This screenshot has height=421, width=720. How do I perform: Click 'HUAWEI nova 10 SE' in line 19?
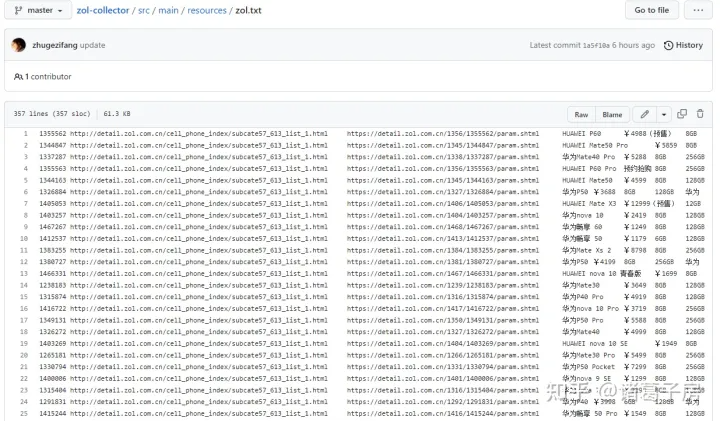[x=595, y=343]
